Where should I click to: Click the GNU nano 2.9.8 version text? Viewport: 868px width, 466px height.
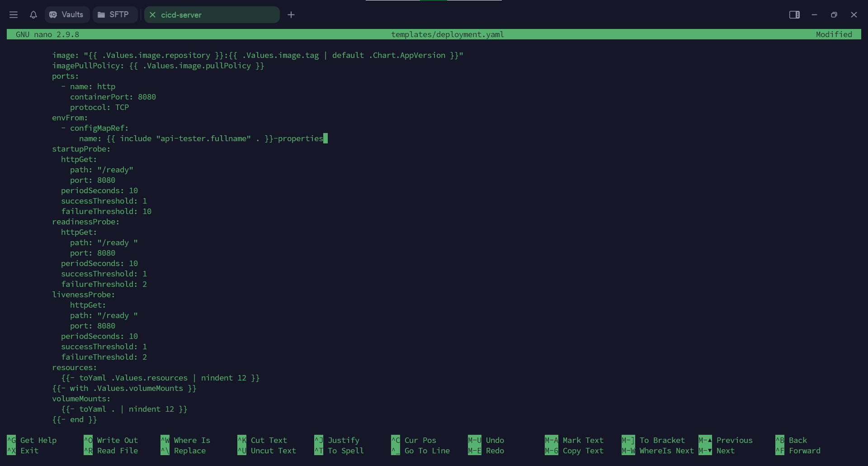pos(47,34)
